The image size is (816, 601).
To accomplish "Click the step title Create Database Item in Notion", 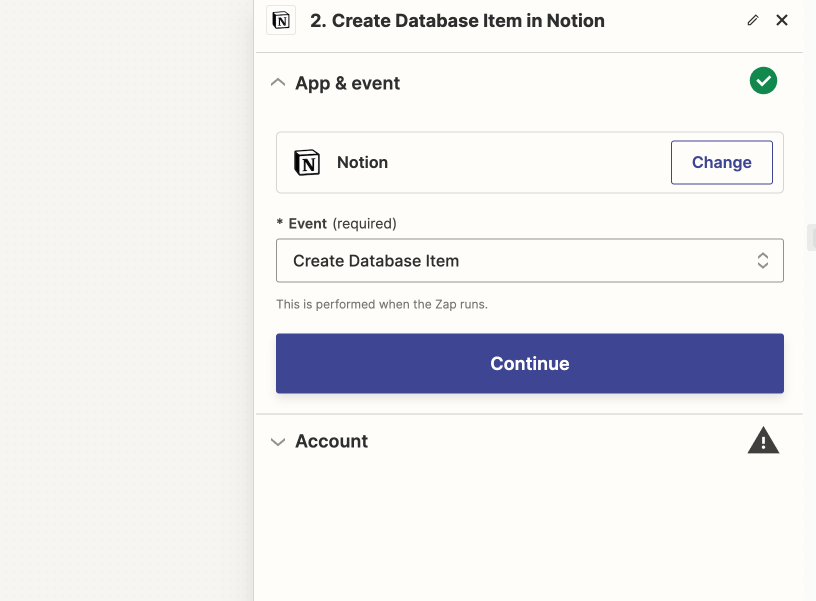I will pyautogui.click(x=457, y=21).
